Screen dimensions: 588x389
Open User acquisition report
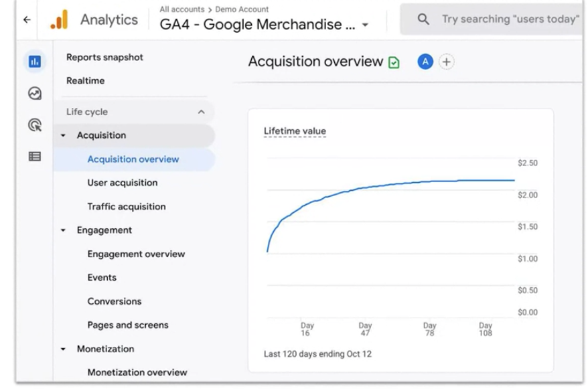pos(123,183)
